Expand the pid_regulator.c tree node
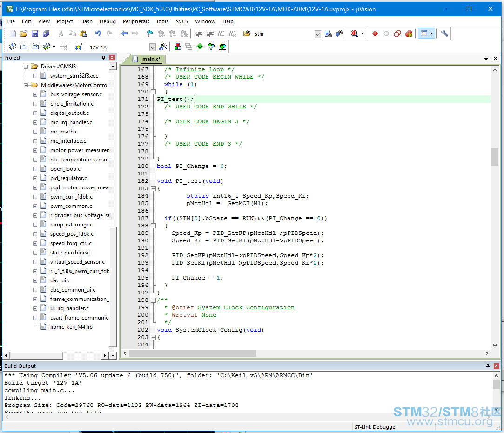504x433 pixels. [x=35, y=178]
